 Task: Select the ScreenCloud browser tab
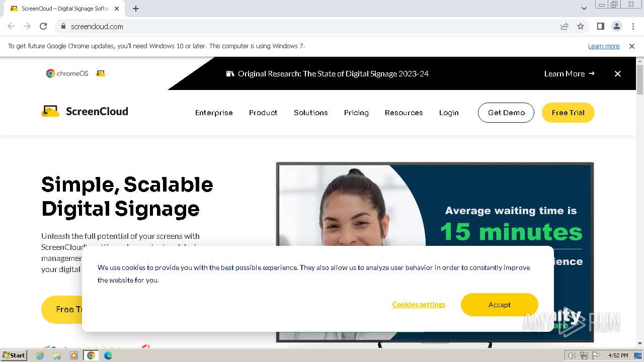click(63, 9)
